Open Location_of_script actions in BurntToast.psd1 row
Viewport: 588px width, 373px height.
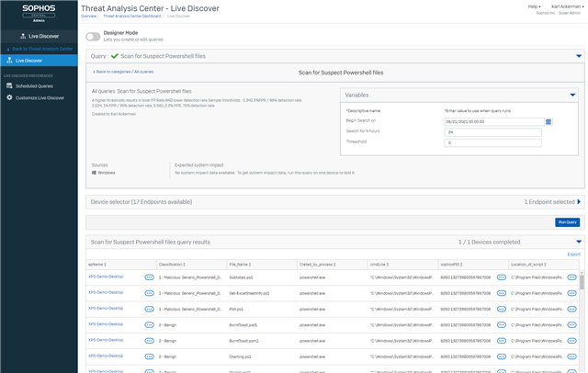pyautogui.click(x=571, y=324)
